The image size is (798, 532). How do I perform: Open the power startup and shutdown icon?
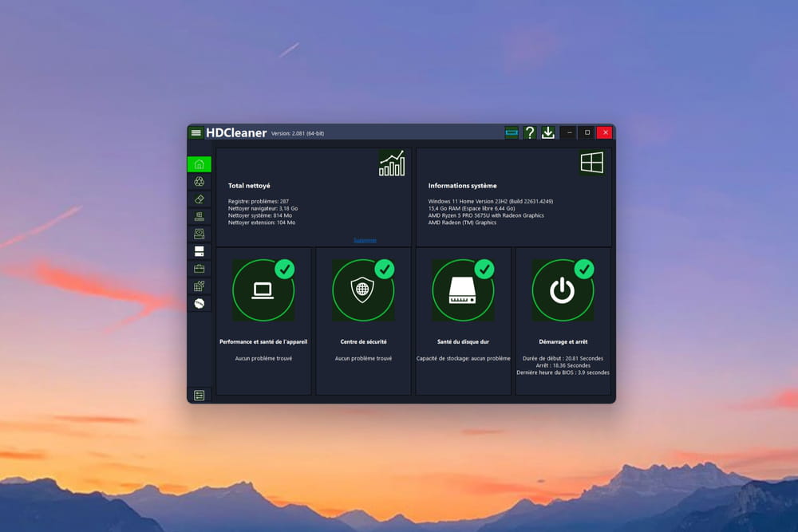(x=563, y=290)
